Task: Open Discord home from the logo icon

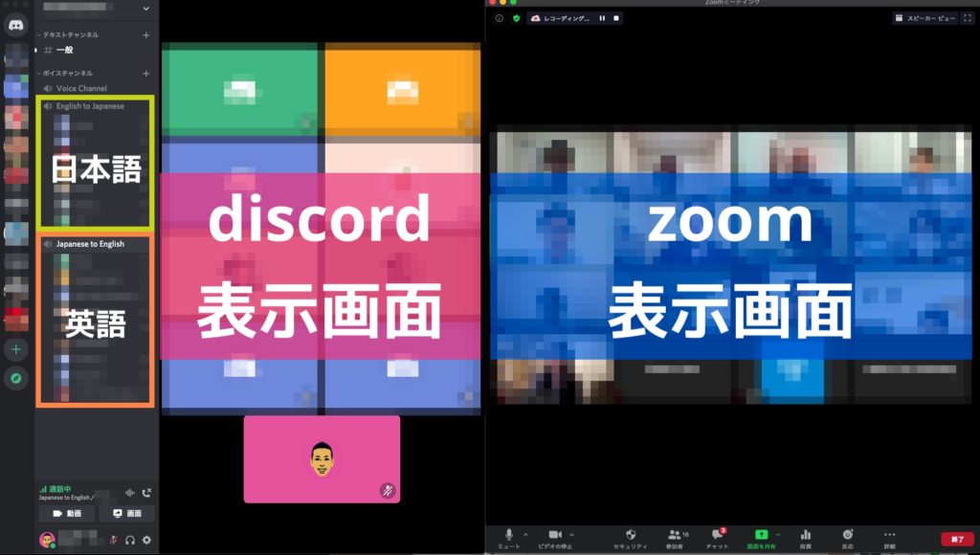Action: pos(16,26)
